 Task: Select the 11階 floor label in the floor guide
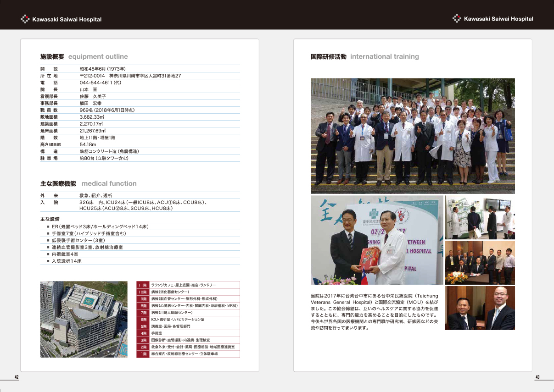[143, 285]
